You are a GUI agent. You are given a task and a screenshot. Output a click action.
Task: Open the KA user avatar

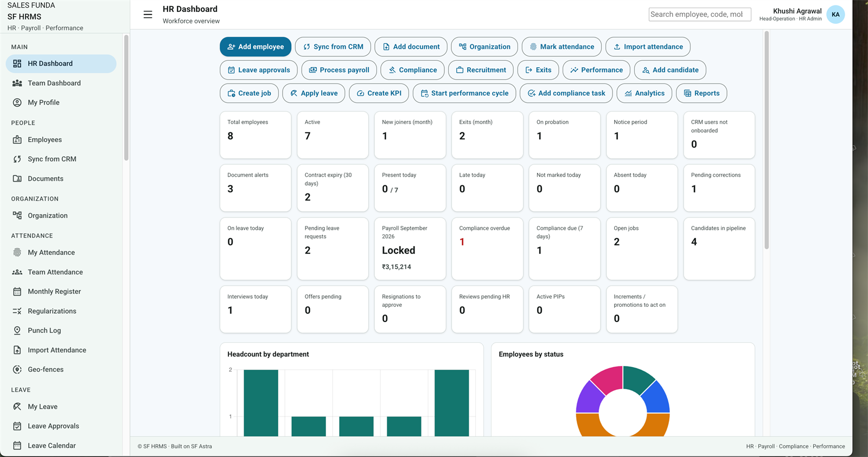(835, 15)
